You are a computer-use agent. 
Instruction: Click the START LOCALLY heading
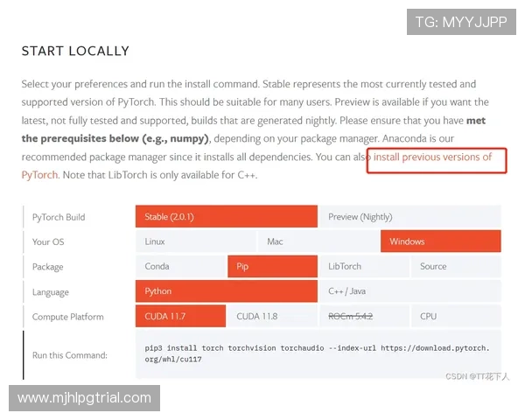75,51
